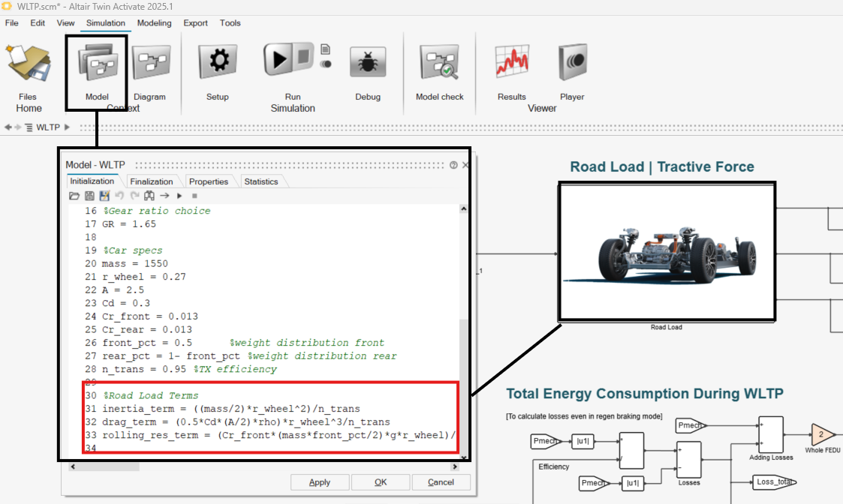Open the model hierarchy list icon
The image size is (843, 504).
point(29,127)
